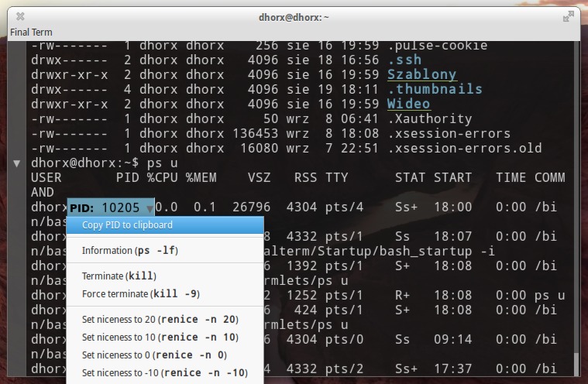The image size is (588, 384).
Task: Select Information (ps -lf) menu entry
Action: [165, 250]
